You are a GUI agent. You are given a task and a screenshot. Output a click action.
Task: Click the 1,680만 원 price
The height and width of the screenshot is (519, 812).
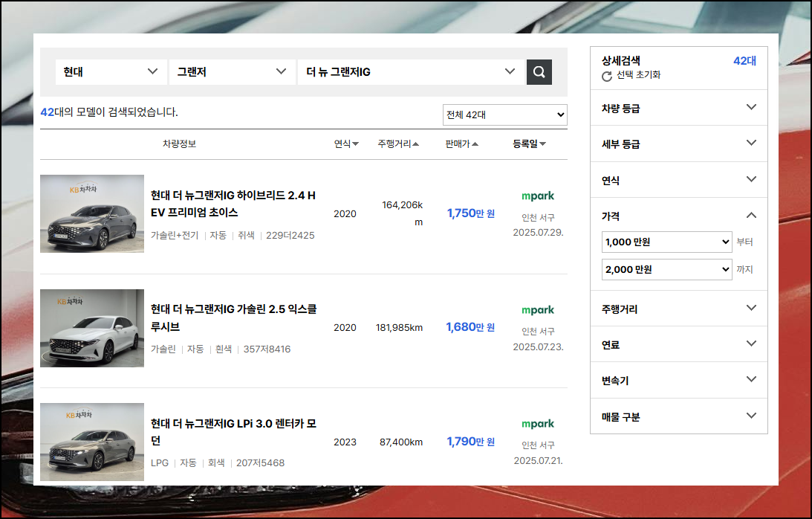click(x=470, y=327)
